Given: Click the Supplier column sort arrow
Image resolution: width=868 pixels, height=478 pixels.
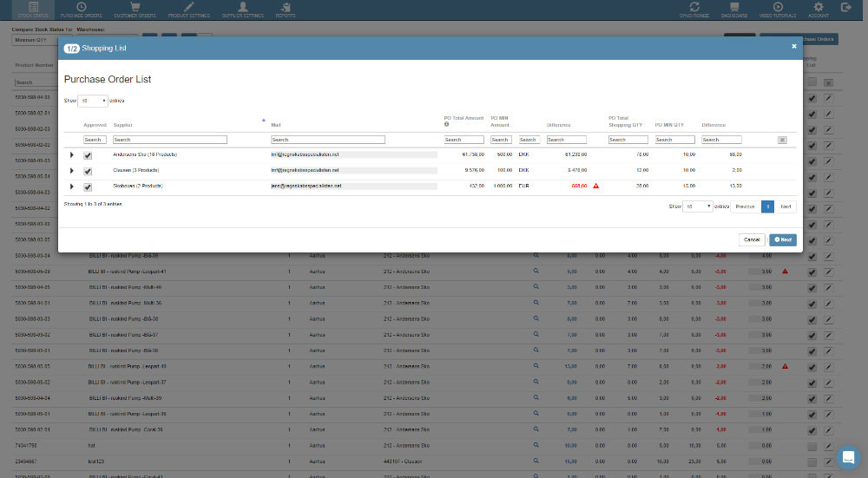Looking at the screenshot, I should 263,120.
